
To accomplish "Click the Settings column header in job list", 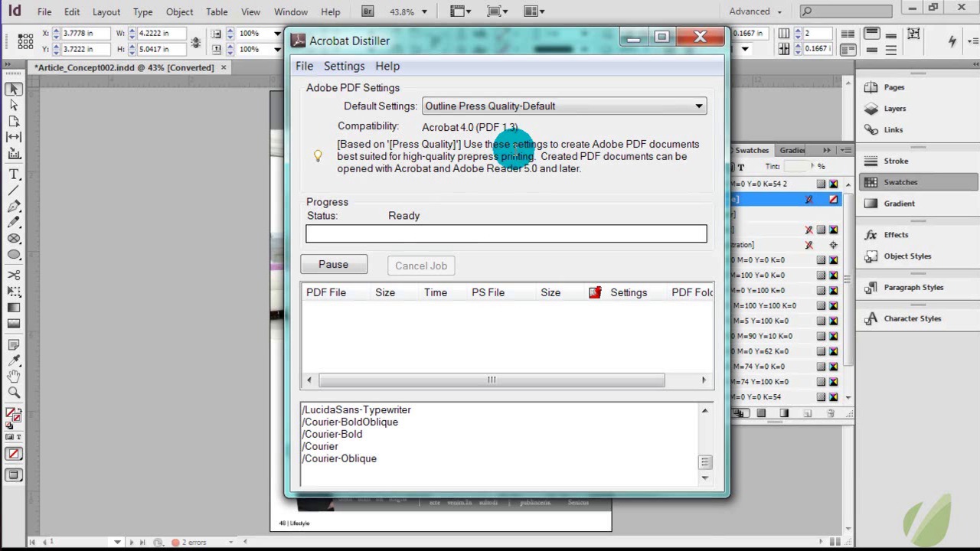I will click(x=629, y=292).
